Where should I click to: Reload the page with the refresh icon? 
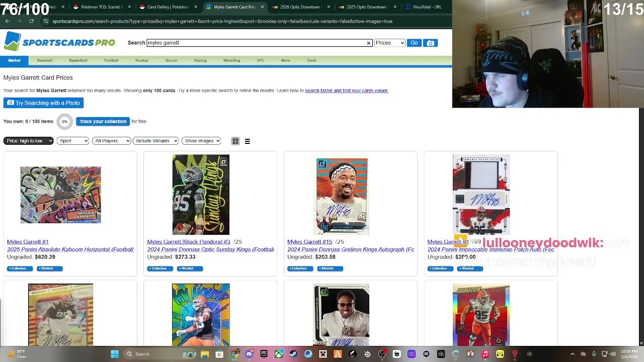coord(31,21)
